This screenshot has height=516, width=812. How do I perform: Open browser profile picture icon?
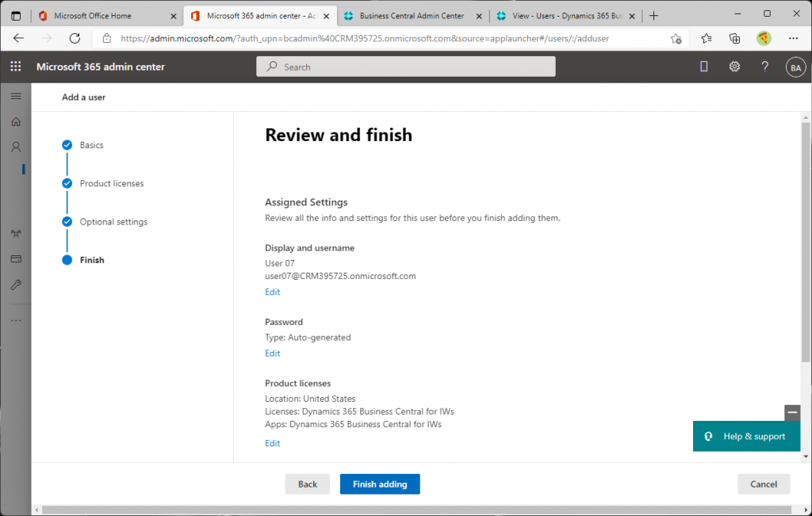pos(764,38)
